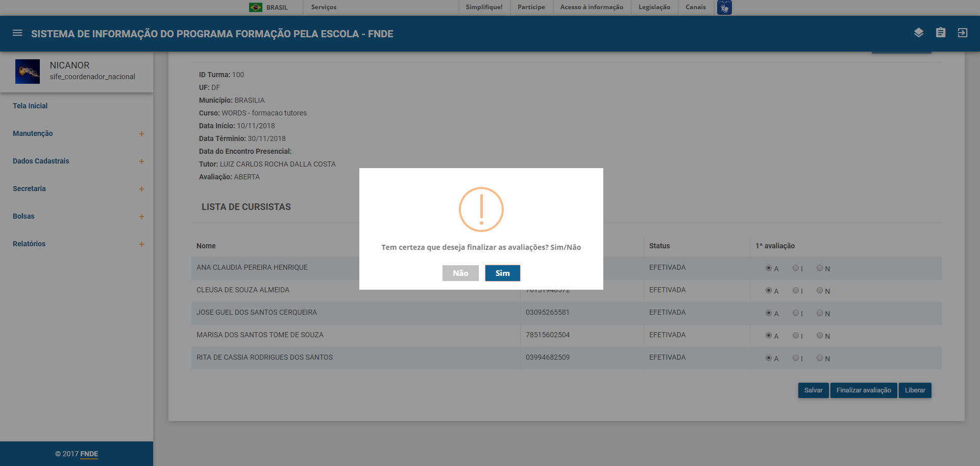Select option N for Jose Guel
The height and width of the screenshot is (466, 980).
[x=820, y=313]
